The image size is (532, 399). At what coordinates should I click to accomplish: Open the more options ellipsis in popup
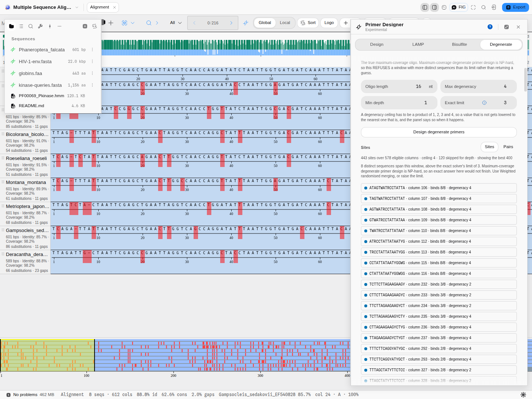coord(59,26)
